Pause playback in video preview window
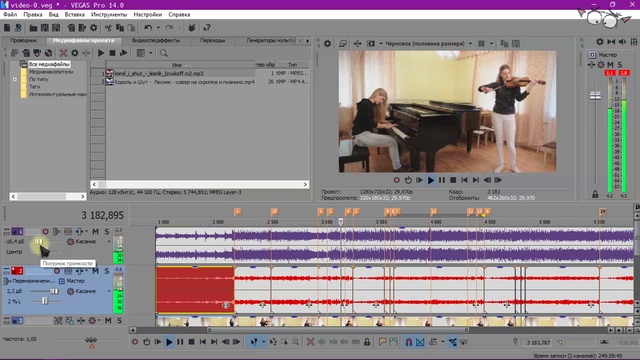This screenshot has width=640, height=360. [x=442, y=180]
